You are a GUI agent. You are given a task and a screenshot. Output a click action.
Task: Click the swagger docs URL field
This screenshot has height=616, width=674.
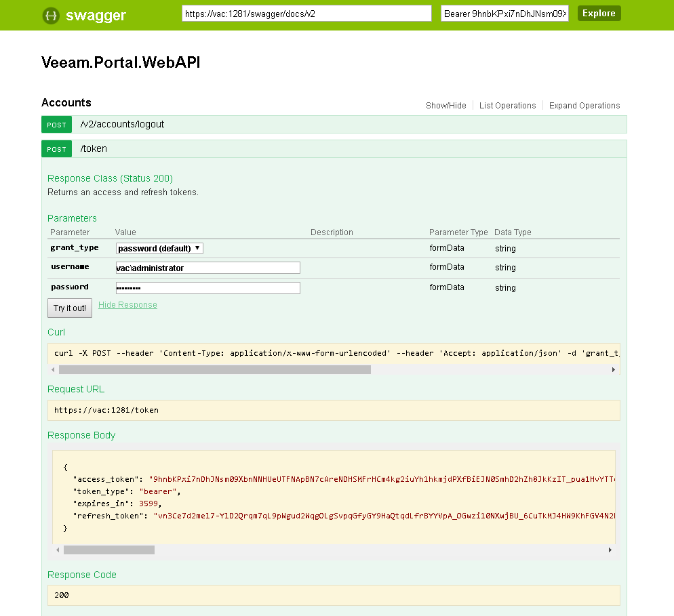(306, 14)
